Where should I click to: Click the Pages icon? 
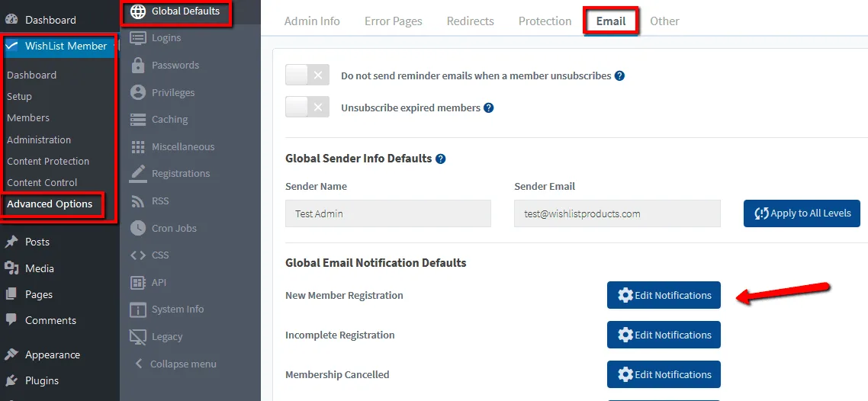[x=11, y=294]
